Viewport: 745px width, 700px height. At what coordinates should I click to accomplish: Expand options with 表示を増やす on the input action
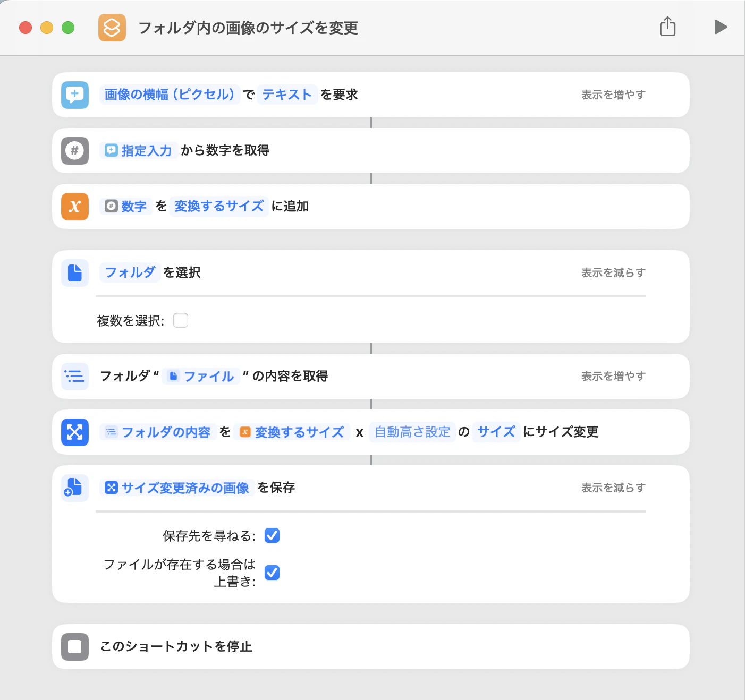point(613,95)
